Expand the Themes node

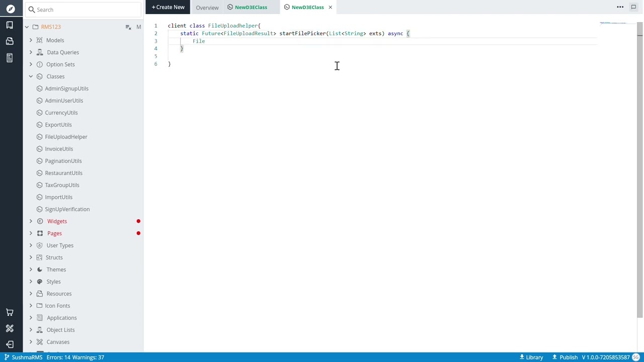(x=31, y=269)
